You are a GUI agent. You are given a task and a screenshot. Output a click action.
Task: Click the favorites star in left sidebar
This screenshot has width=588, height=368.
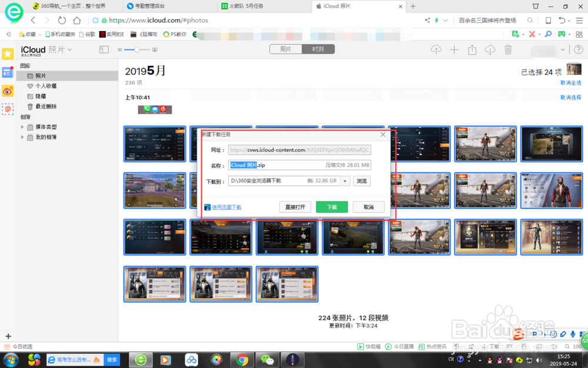point(8,54)
